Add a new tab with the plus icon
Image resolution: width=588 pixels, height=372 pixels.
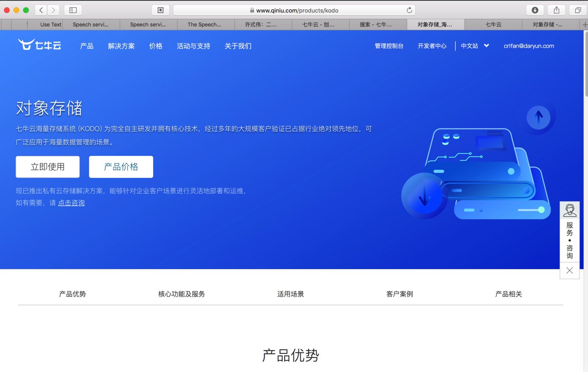point(584,24)
